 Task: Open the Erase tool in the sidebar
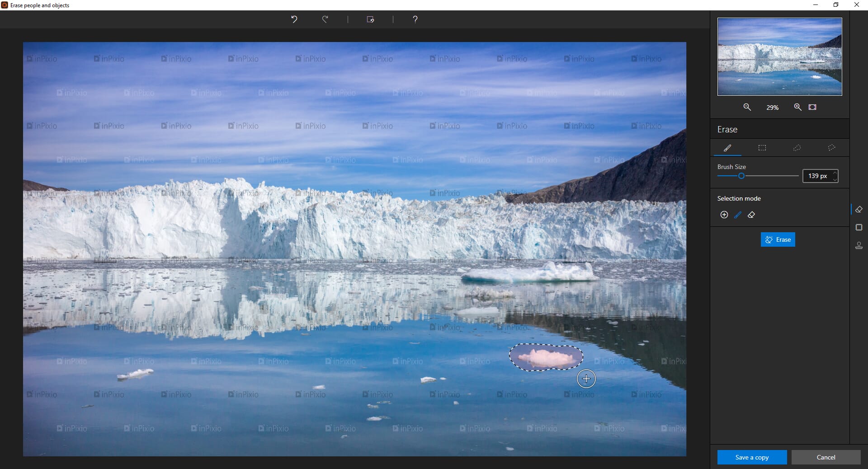point(859,209)
